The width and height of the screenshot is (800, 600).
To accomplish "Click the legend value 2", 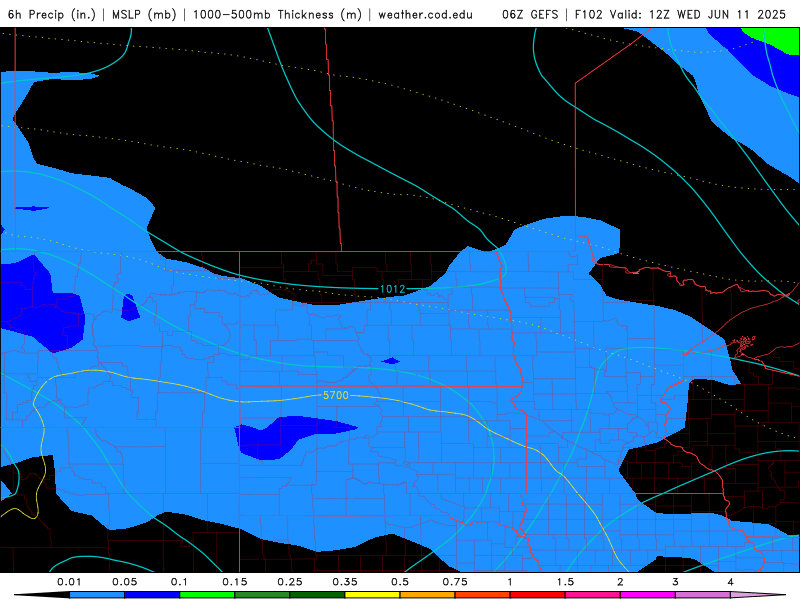I will (620, 582).
